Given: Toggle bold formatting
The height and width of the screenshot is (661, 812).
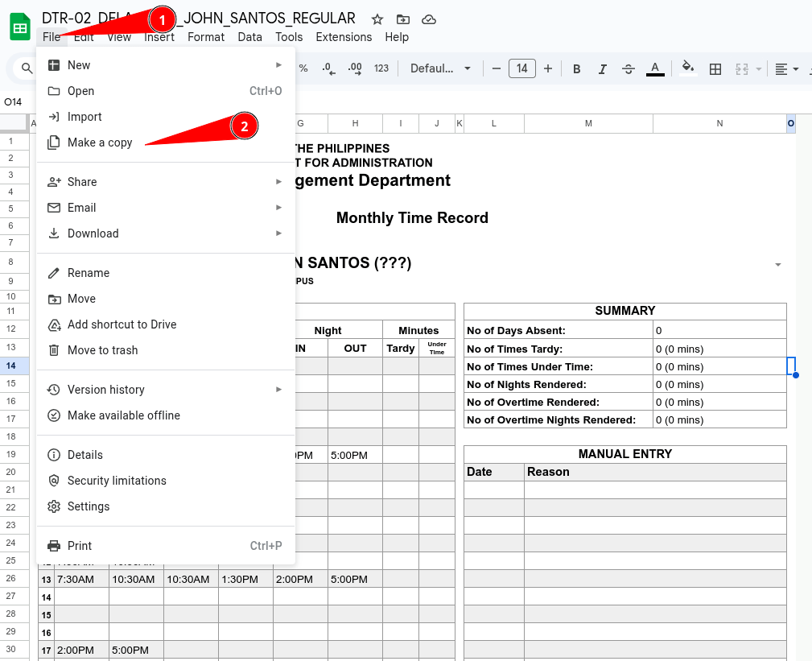Looking at the screenshot, I should [576, 69].
